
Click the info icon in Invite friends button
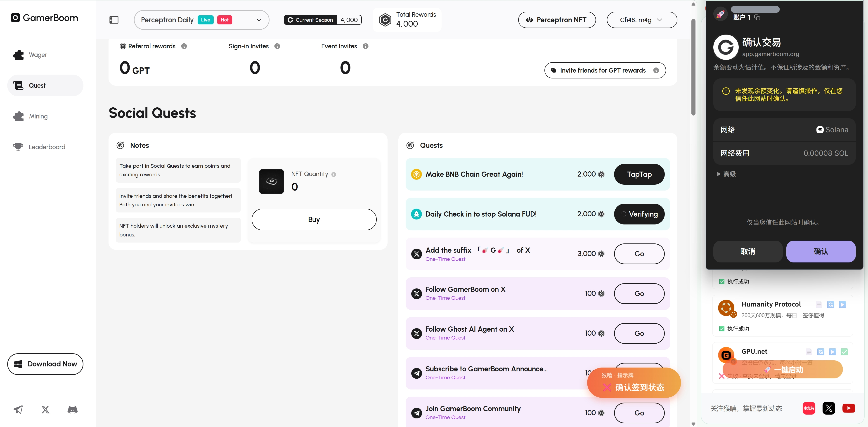(656, 70)
